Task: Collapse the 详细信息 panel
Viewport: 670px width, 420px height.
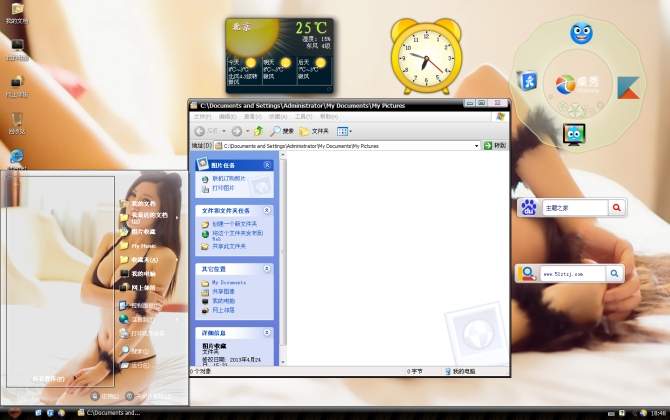Action: (267, 332)
